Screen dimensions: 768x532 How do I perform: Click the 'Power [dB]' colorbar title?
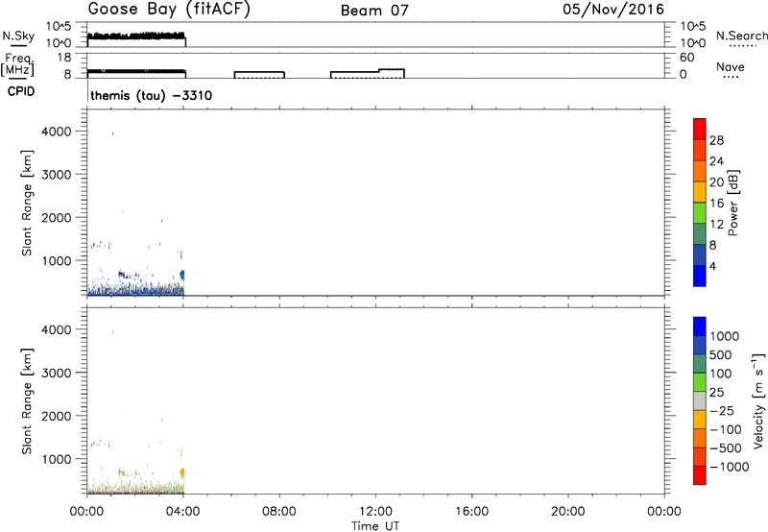point(732,203)
